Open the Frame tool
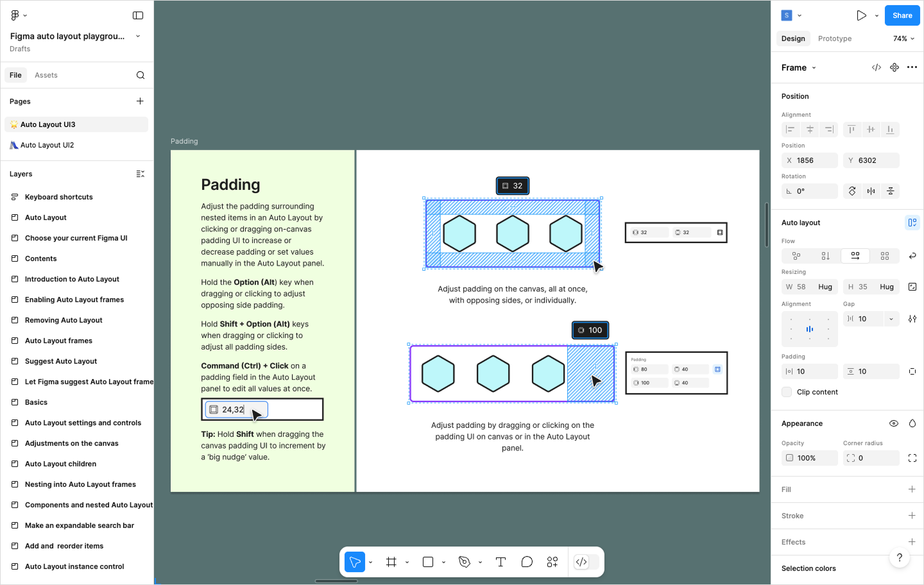Image resolution: width=924 pixels, height=585 pixels. click(391, 562)
